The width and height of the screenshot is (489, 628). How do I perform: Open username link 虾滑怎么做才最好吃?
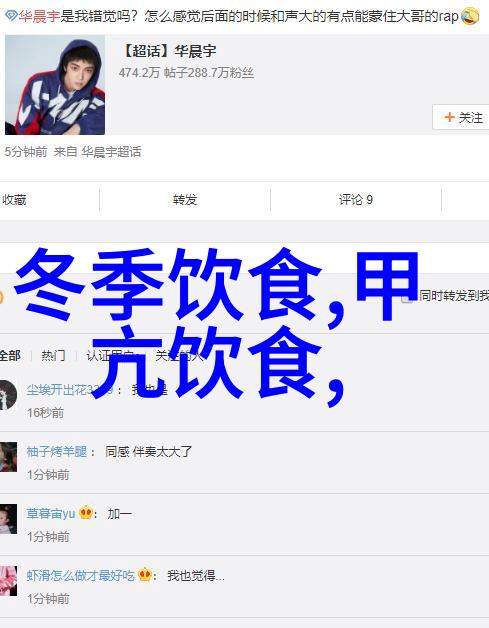(80, 576)
